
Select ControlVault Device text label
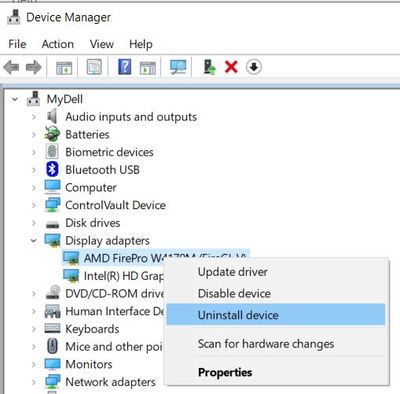(x=115, y=205)
